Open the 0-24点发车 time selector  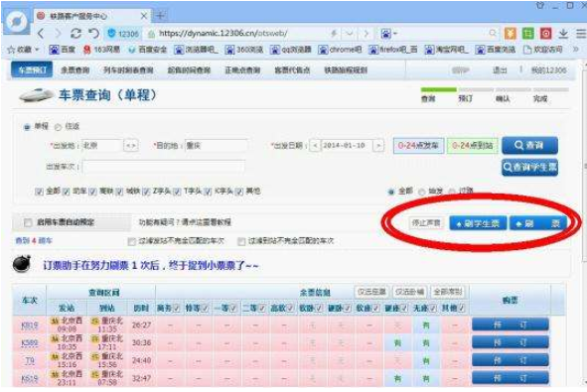pyautogui.click(x=418, y=146)
